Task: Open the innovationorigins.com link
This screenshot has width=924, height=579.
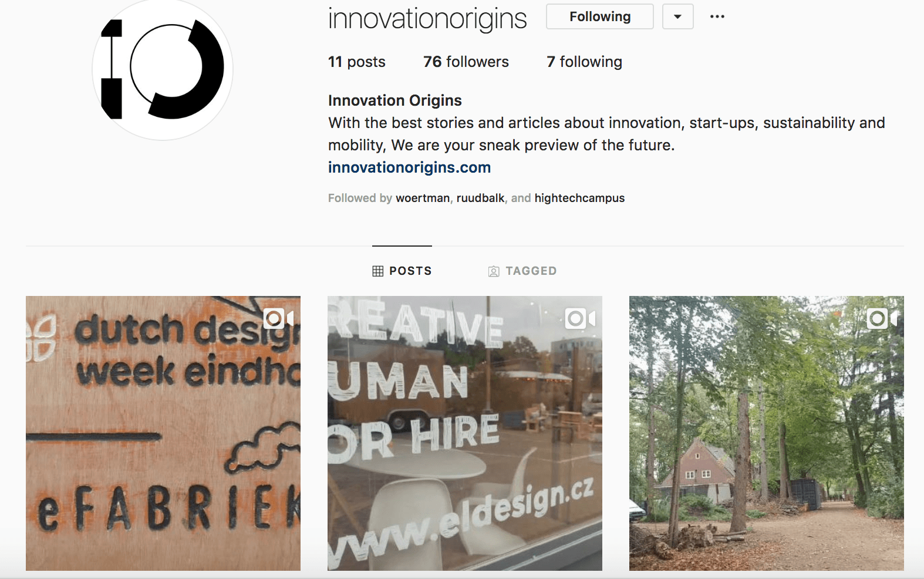Action: pos(409,167)
